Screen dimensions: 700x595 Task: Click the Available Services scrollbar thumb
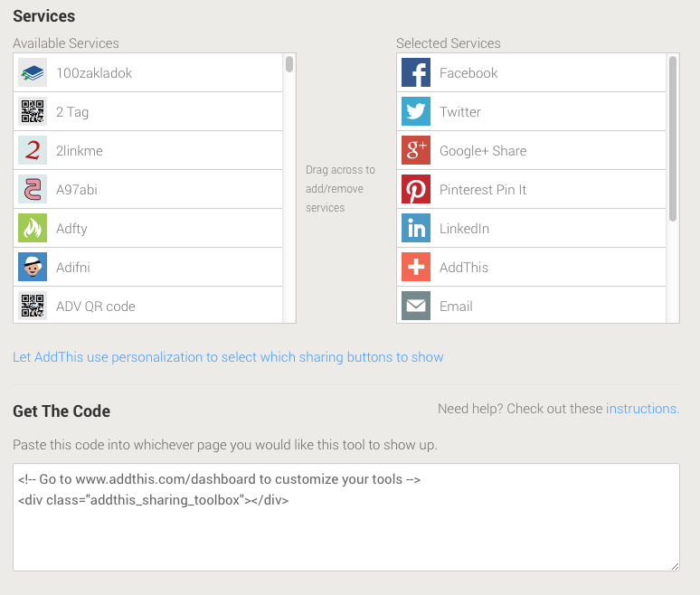[289, 64]
